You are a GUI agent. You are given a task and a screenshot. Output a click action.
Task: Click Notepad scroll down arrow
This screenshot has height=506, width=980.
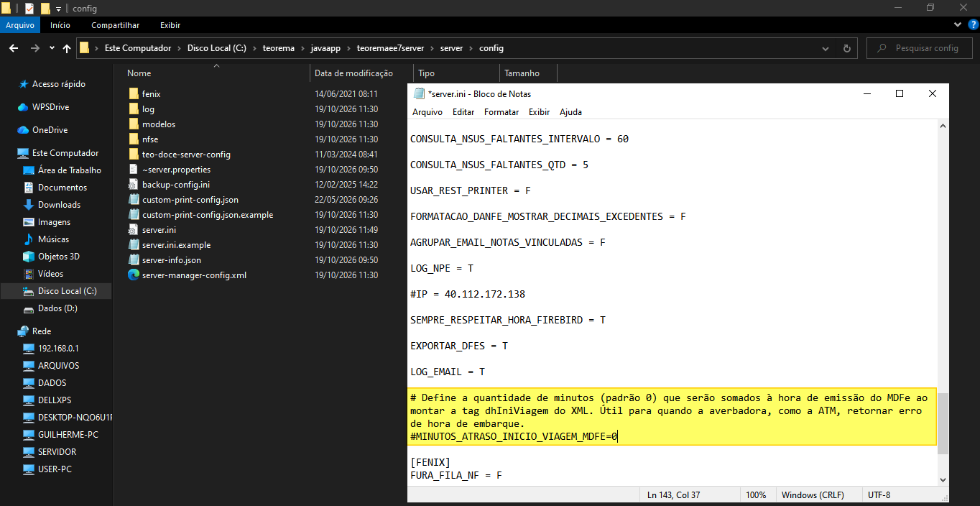[x=943, y=479]
